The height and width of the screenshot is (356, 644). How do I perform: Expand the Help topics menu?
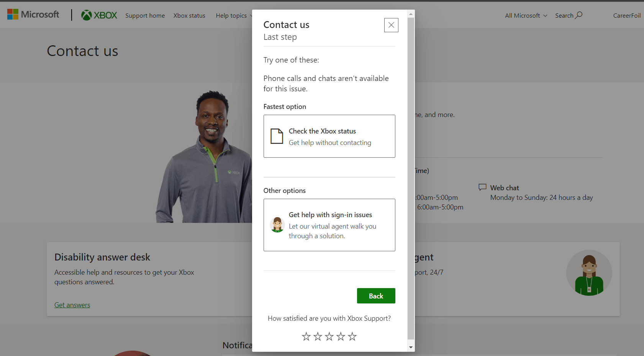pyautogui.click(x=234, y=16)
